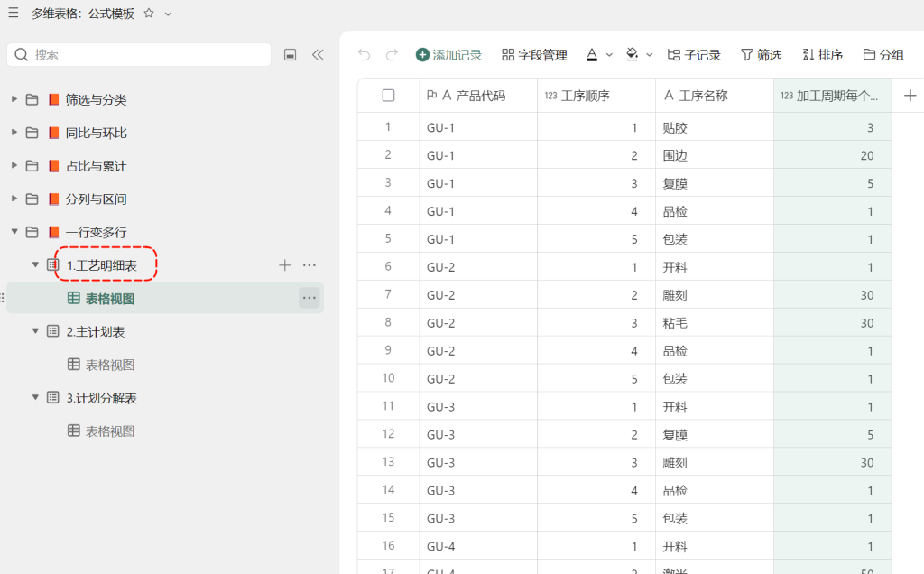The height and width of the screenshot is (574, 924).
Task: Click the collapse-all icon beside search
Action: tap(290, 55)
